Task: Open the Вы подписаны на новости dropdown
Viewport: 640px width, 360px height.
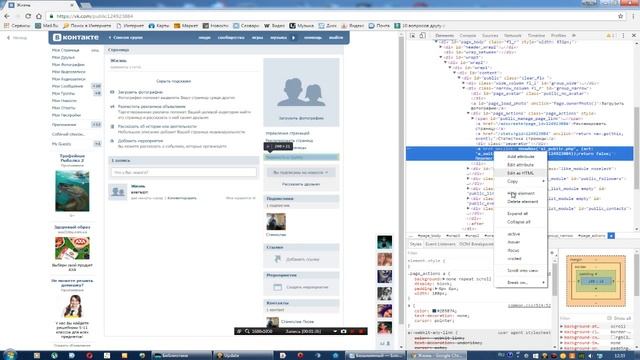Action: [301, 172]
